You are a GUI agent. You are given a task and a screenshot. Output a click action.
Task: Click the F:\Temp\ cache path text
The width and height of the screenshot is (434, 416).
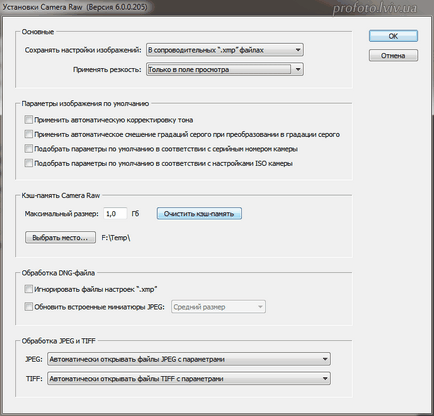pos(116,238)
